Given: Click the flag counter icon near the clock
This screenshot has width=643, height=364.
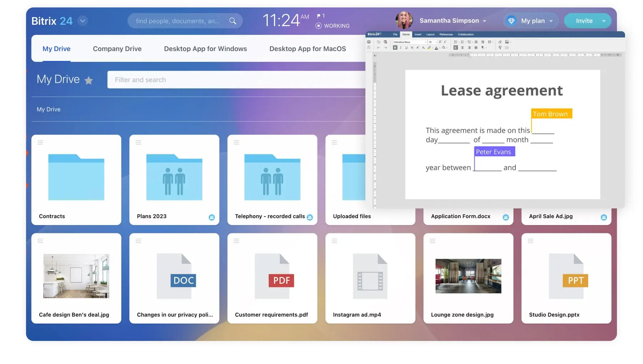Looking at the screenshot, I should pos(319,16).
